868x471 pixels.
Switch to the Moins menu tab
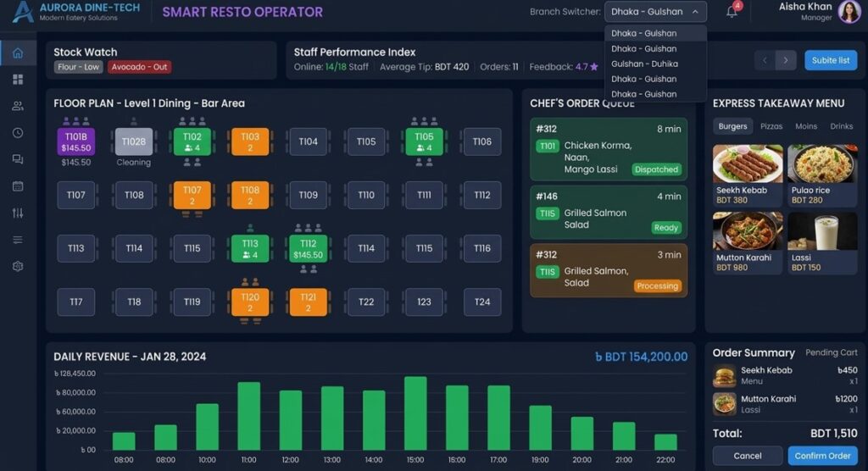click(x=806, y=126)
